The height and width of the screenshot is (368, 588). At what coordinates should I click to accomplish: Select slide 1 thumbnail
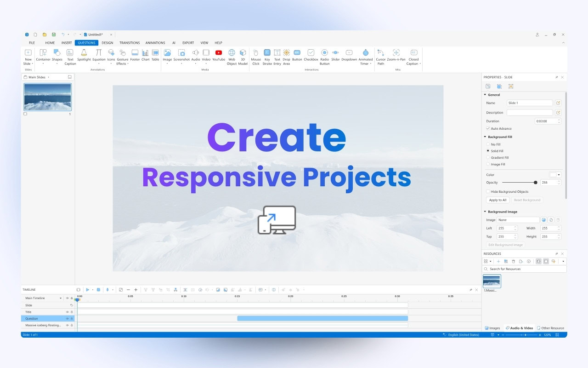pos(47,97)
